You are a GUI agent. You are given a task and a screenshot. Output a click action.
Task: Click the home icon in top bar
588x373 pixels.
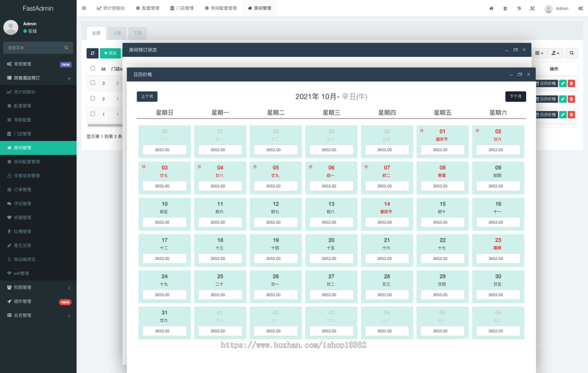(x=491, y=8)
